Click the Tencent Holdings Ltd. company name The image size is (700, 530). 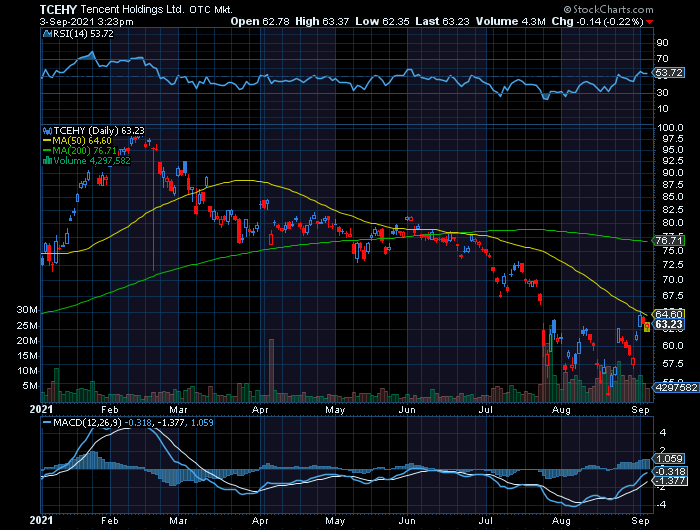click(132, 9)
